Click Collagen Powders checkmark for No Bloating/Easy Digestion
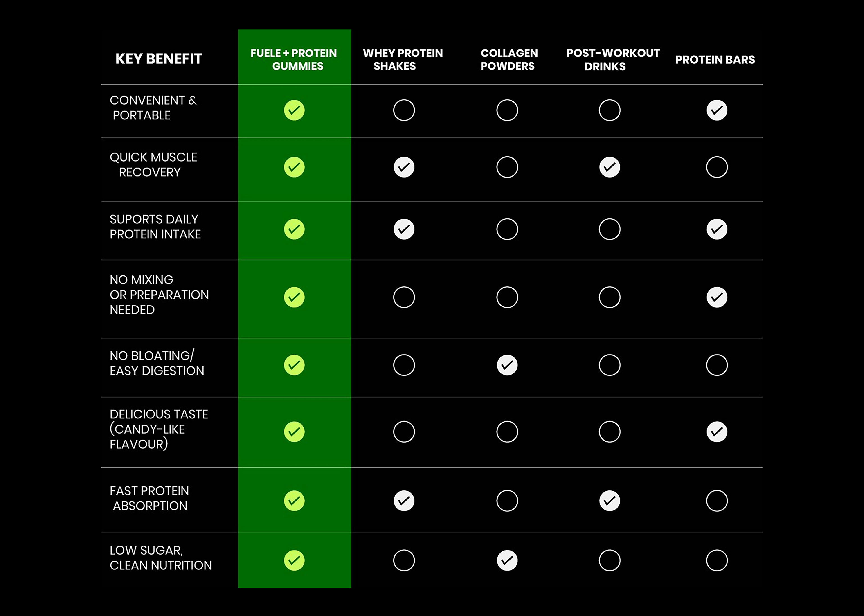 click(507, 365)
